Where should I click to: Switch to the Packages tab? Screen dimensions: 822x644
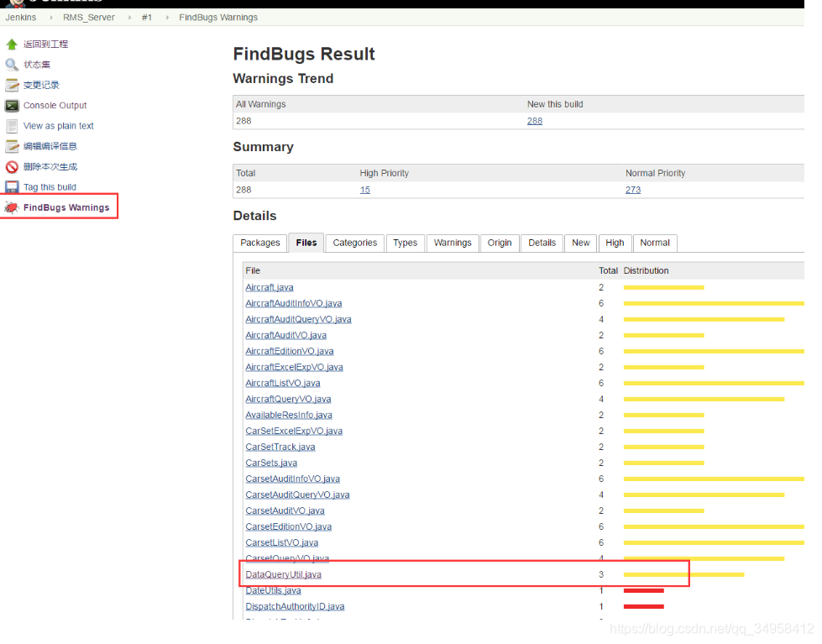[x=260, y=243]
